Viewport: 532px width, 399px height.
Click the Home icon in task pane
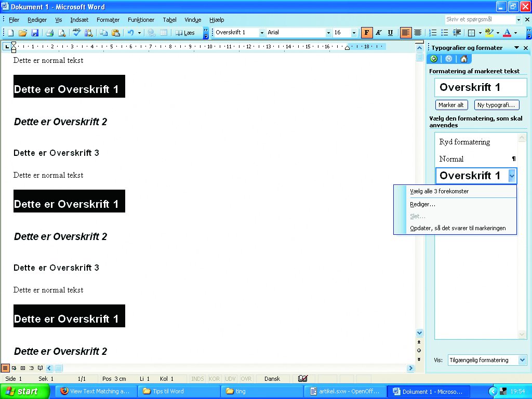coord(464,59)
